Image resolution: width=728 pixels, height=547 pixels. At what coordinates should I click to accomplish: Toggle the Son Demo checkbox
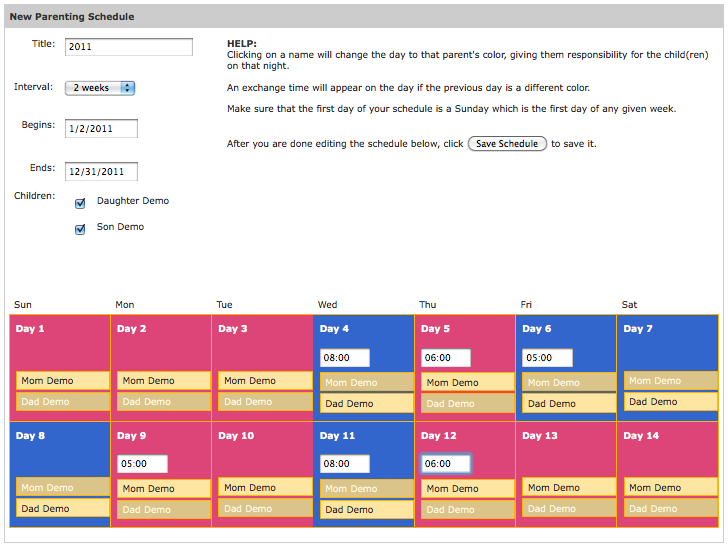80,229
